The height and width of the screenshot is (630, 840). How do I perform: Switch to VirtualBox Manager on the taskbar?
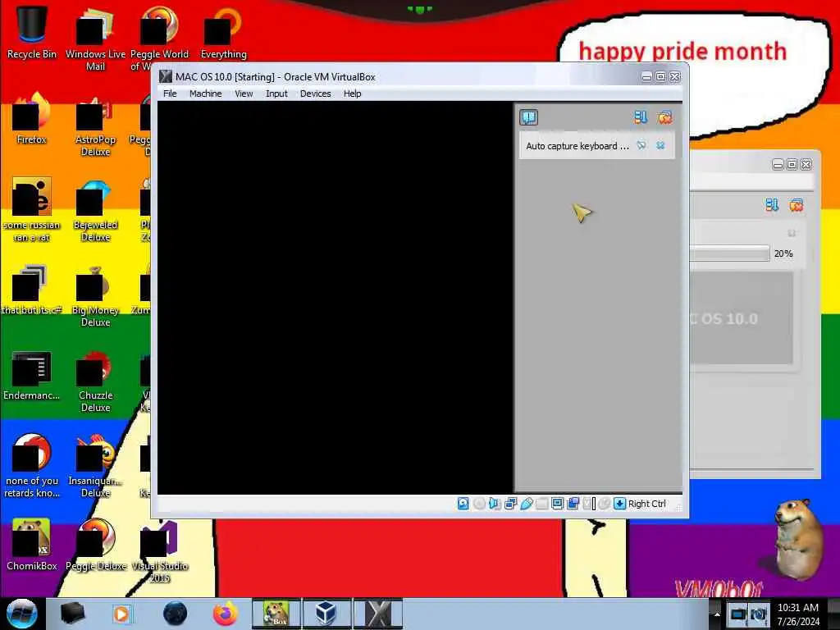pyautogui.click(x=326, y=614)
